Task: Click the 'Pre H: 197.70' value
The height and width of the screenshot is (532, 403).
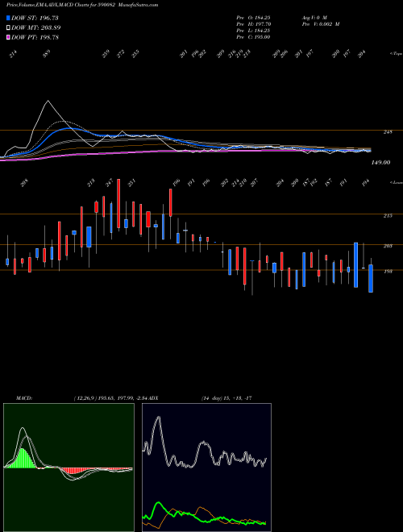Action: (253, 24)
